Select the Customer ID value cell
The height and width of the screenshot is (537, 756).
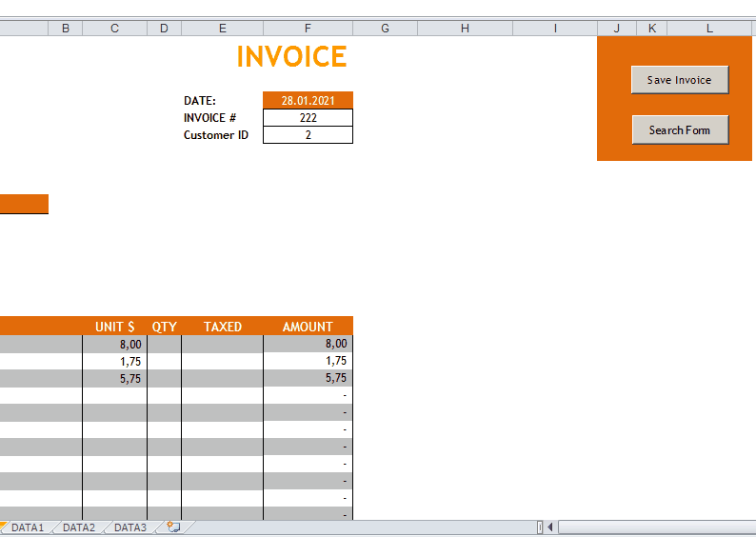(308, 135)
